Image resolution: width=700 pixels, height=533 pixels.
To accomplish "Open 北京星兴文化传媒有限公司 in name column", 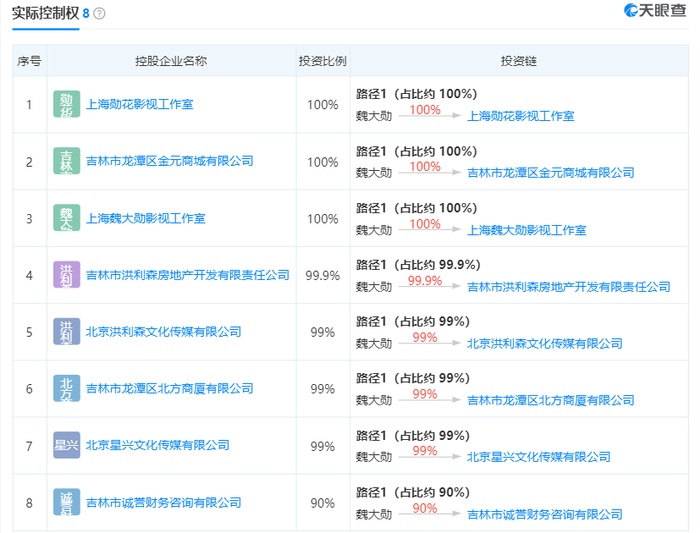I will pos(158,446).
